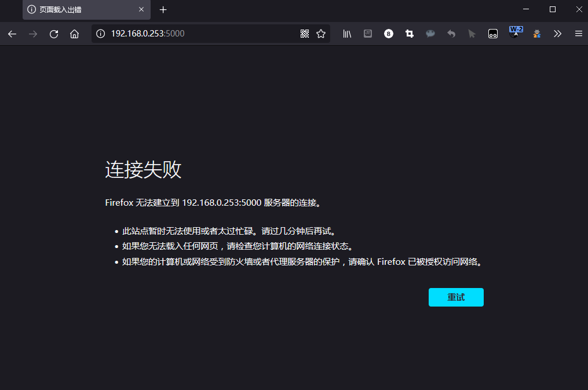Click the undo closed tab arrow
Viewport: 588px width, 390px height.
click(451, 34)
